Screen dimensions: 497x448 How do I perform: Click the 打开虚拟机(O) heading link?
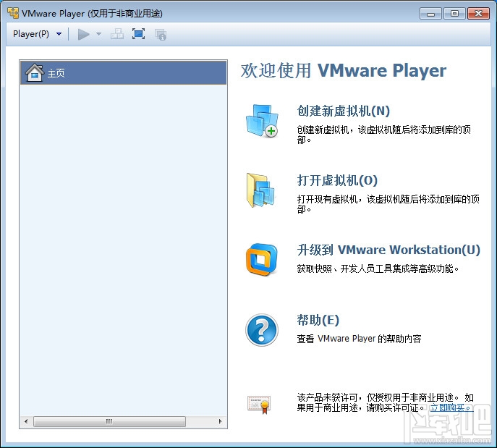pos(337,180)
